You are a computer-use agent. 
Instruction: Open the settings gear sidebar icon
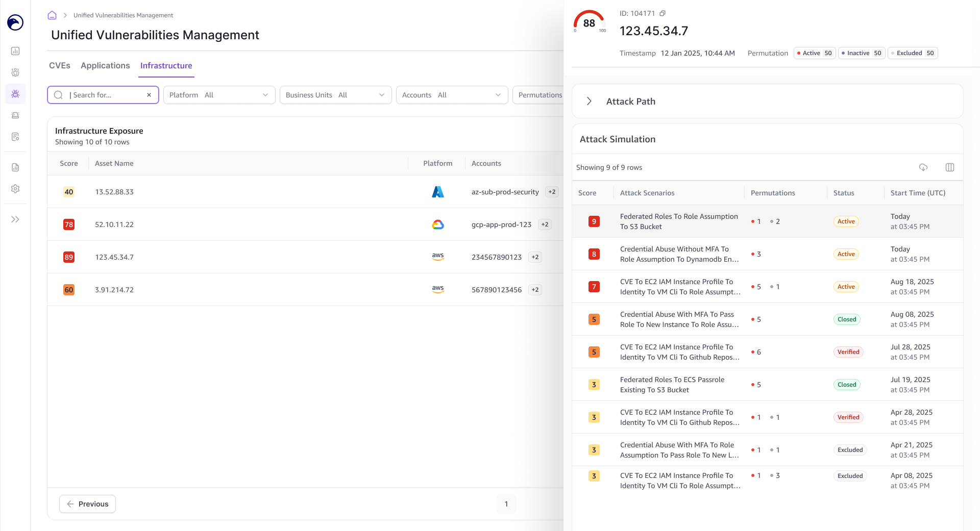15,189
